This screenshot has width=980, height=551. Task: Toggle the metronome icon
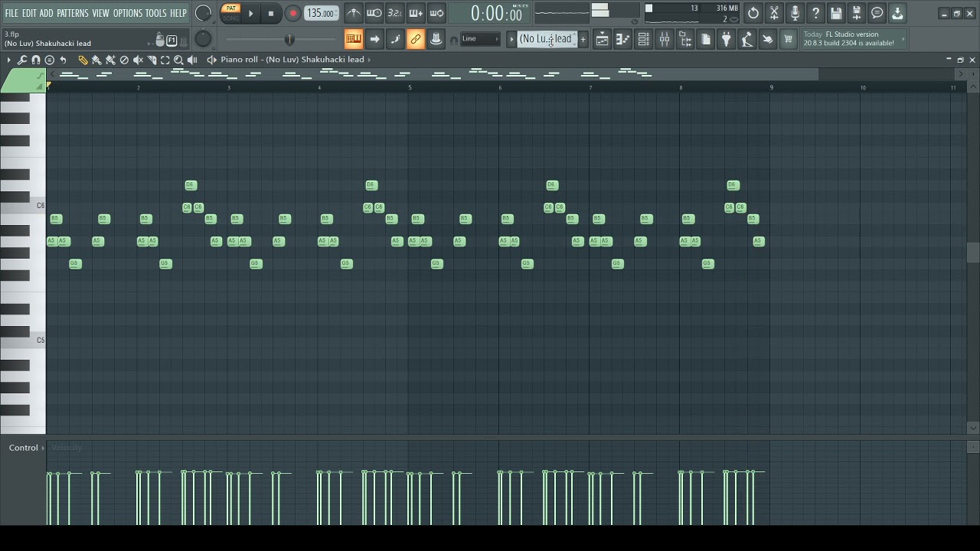pyautogui.click(x=353, y=13)
